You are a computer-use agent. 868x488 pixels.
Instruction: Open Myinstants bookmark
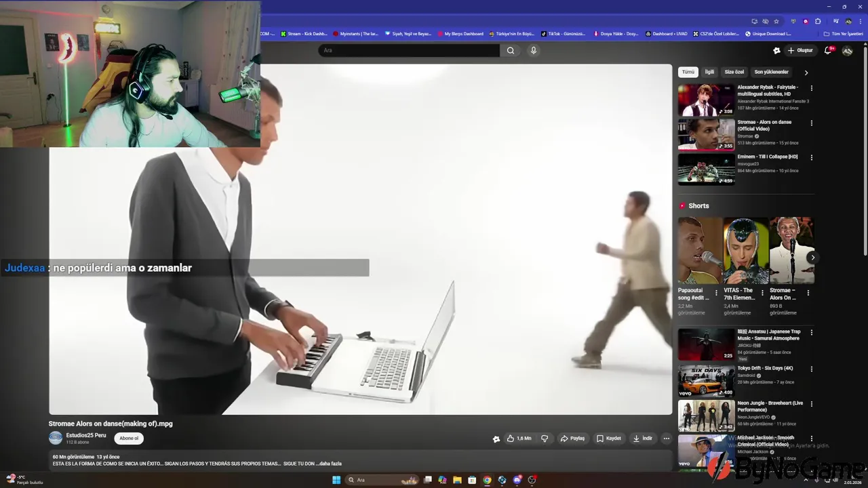tap(355, 34)
